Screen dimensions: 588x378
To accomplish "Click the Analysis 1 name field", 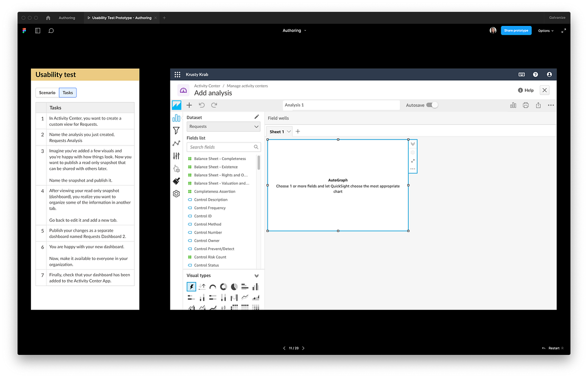I will tap(341, 105).
